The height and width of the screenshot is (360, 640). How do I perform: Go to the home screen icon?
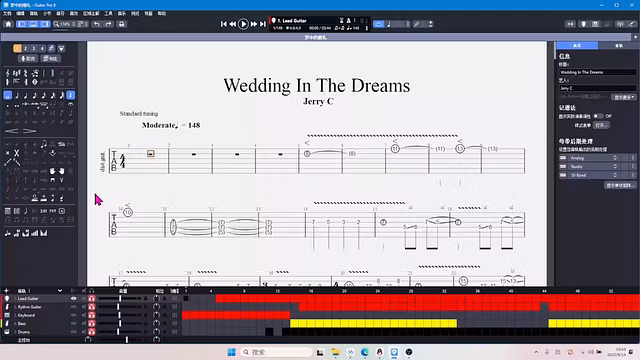(x=8, y=24)
